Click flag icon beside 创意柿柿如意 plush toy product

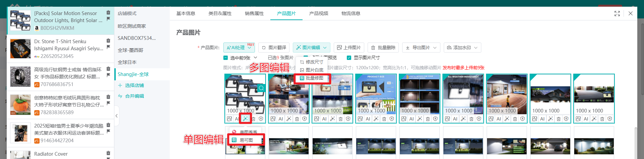(x=108, y=103)
